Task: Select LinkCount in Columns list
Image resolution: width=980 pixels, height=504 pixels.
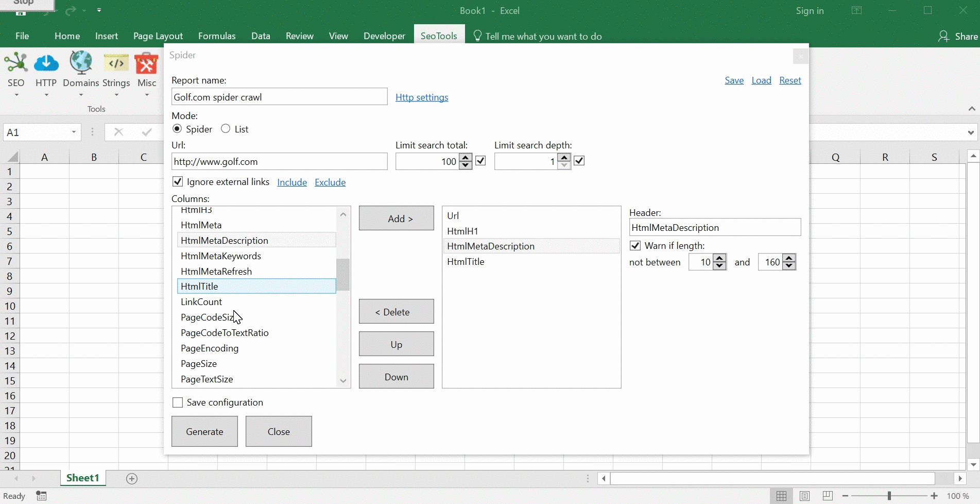Action: [x=256, y=302]
